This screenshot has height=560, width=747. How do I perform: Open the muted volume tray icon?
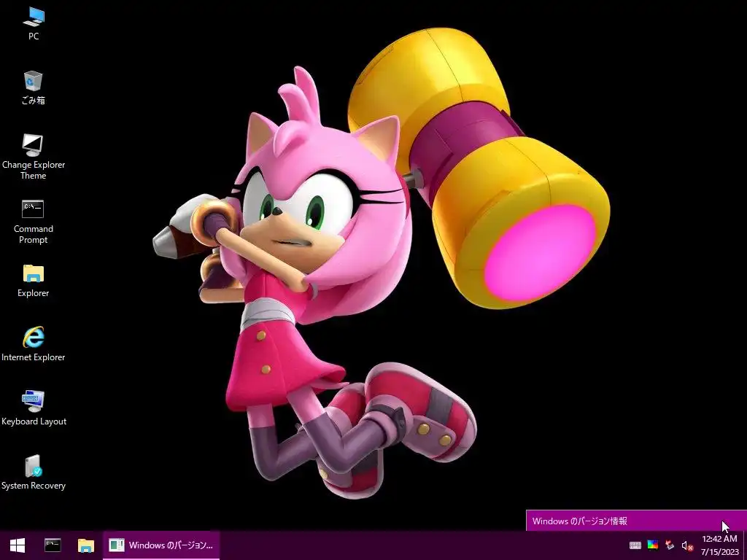point(687,545)
